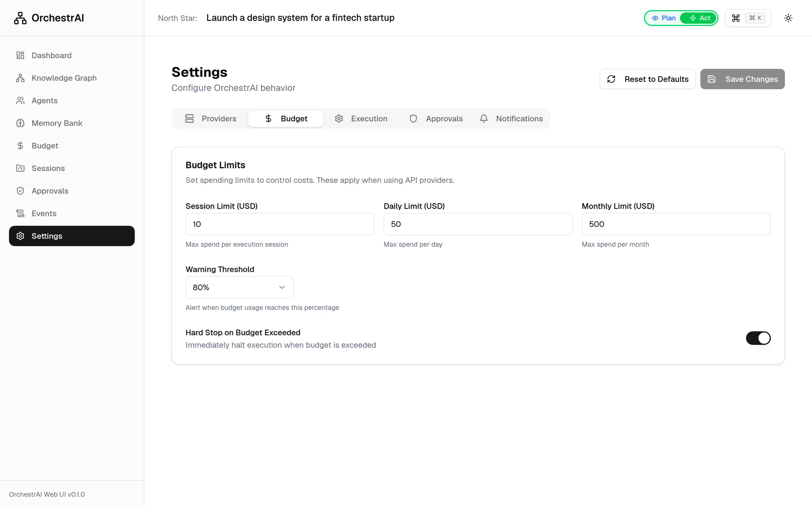
Task: Disable Hard Stop on Budget Exceeded
Action: point(758,338)
